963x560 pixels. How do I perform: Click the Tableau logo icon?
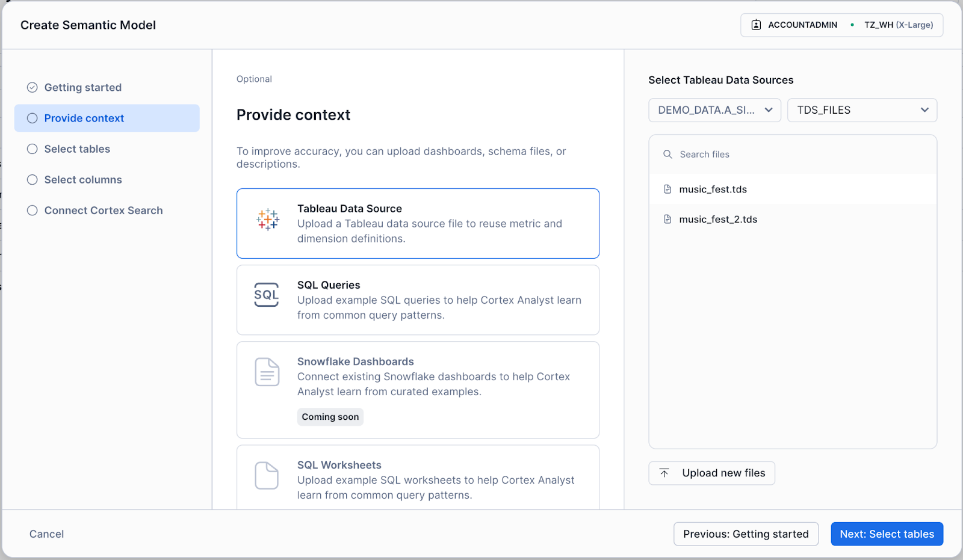pyautogui.click(x=267, y=220)
